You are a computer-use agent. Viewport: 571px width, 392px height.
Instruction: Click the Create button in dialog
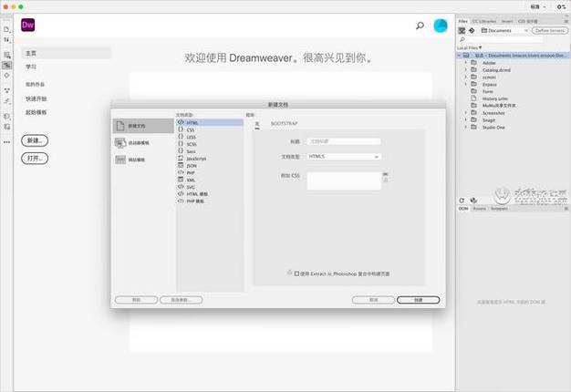(418, 299)
